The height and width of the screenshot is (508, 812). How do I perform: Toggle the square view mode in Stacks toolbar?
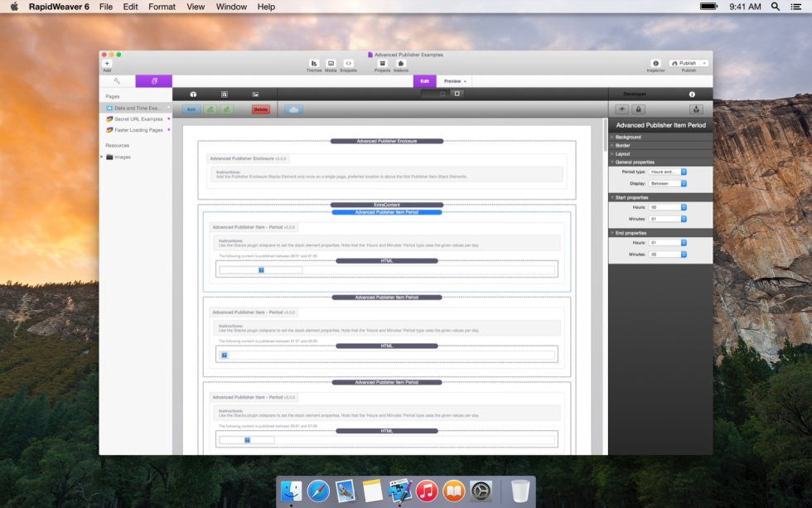[457, 94]
